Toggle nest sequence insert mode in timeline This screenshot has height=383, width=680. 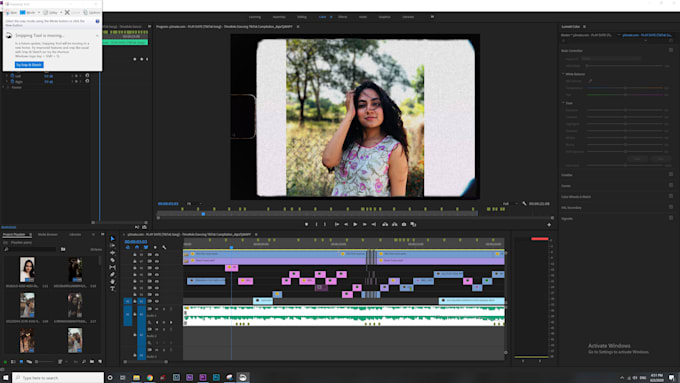(128, 247)
